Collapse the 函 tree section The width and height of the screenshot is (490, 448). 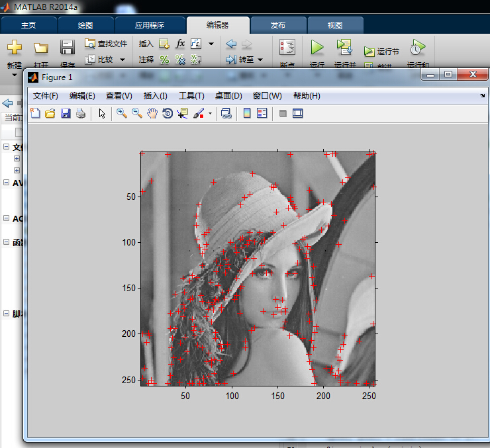coord(6,242)
